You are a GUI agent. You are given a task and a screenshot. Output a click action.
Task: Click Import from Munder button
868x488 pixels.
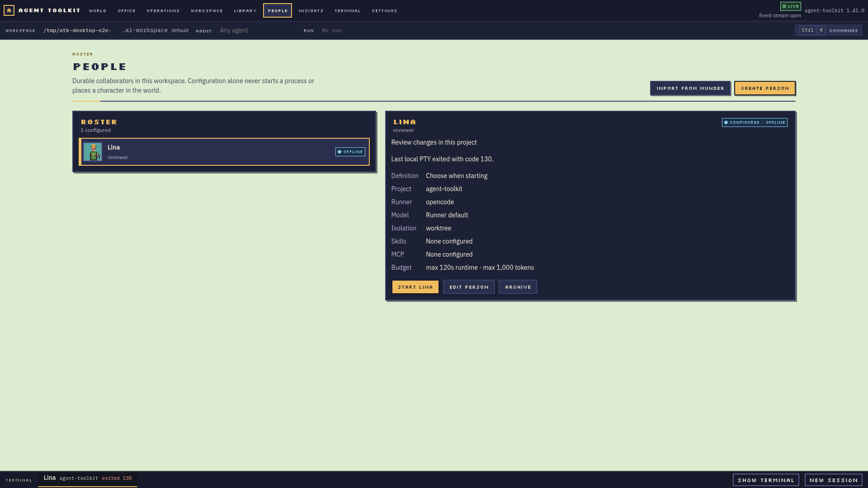pyautogui.click(x=690, y=88)
